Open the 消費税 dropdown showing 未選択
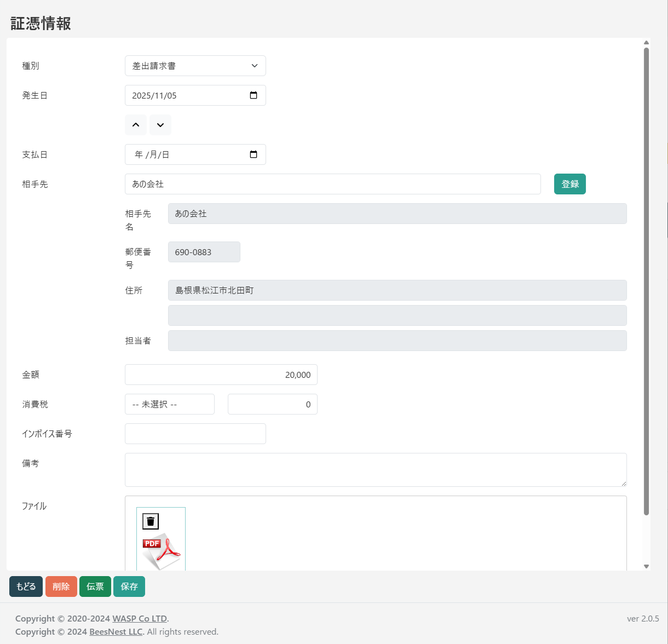The image size is (668, 644). (x=169, y=404)
